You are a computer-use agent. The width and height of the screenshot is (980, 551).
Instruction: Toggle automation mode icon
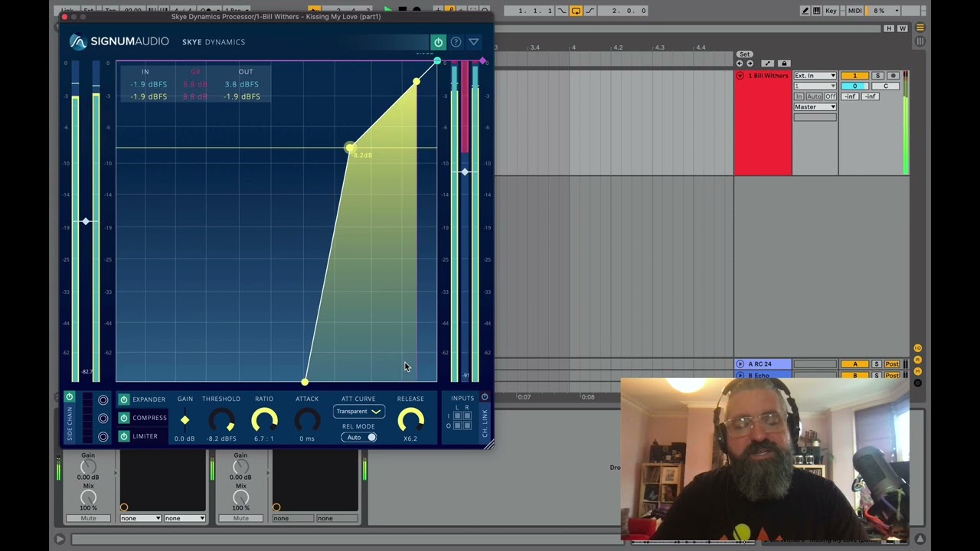(x=769, y=64)
